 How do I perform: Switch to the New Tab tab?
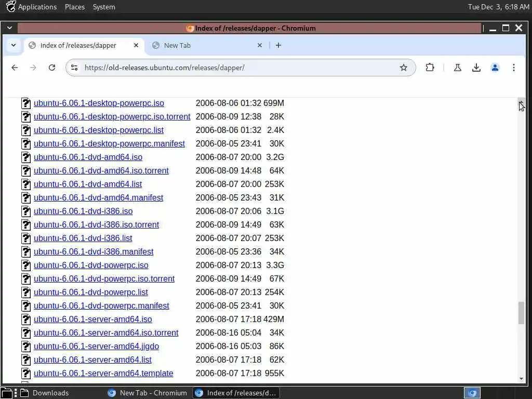click(207, 45)
